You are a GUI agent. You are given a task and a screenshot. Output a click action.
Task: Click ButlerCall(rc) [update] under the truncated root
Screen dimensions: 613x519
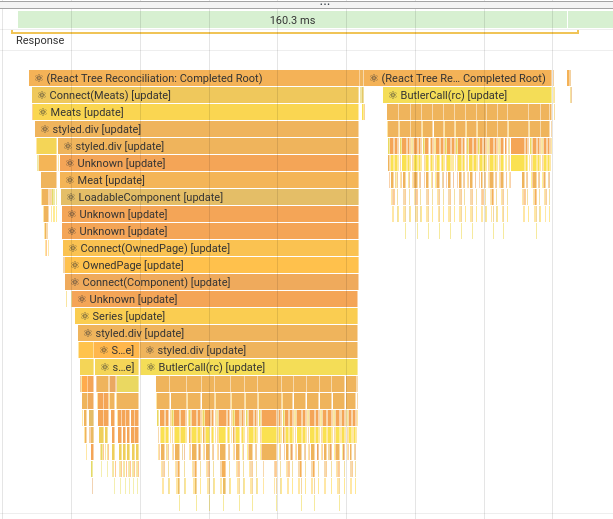tap(467, 95)
